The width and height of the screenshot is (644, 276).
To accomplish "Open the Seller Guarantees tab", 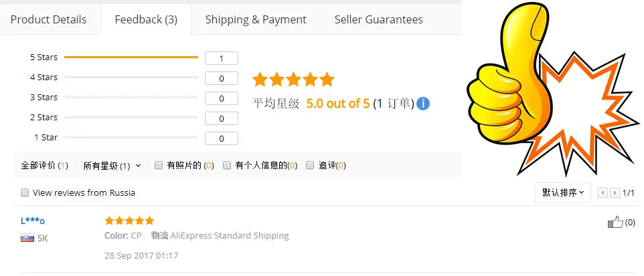I will tap(378, 19).
